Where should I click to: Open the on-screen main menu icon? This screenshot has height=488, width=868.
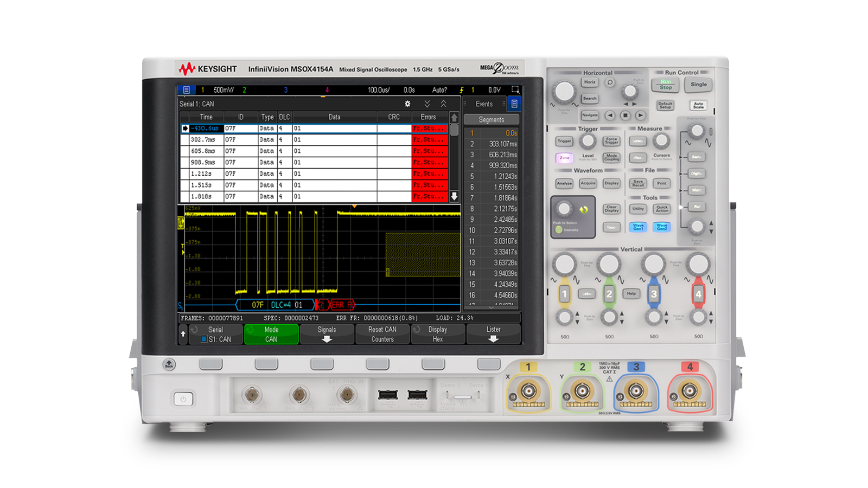click(186, 90)
